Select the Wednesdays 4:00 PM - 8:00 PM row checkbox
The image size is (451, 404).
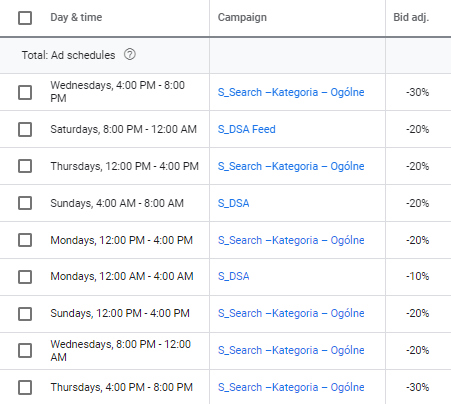click(25, 92)
